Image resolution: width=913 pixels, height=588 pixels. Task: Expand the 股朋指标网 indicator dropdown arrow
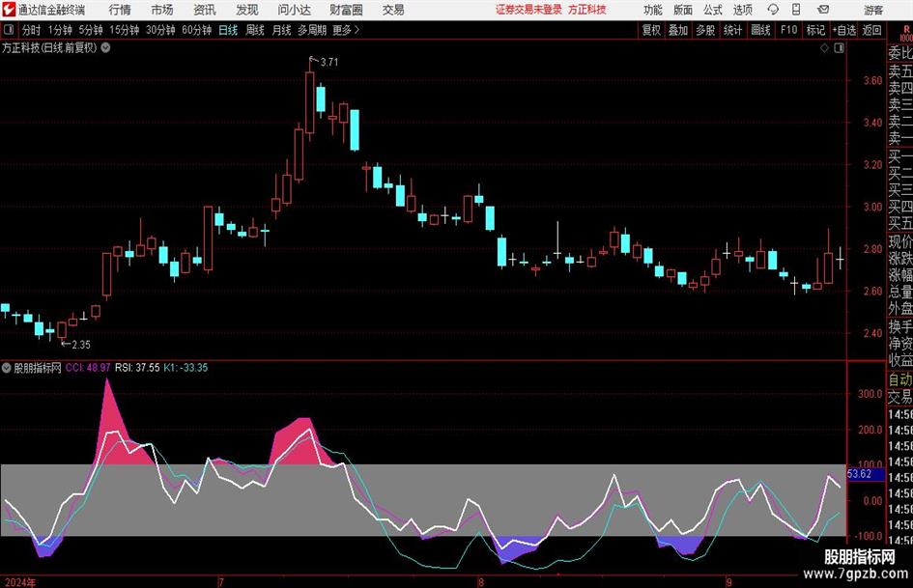coord(7,367)
